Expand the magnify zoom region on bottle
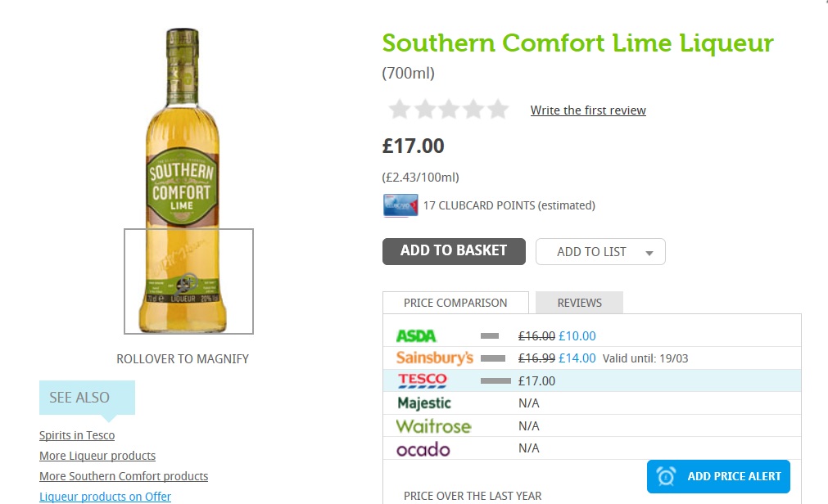828x504 pixels. click(188, 281)
